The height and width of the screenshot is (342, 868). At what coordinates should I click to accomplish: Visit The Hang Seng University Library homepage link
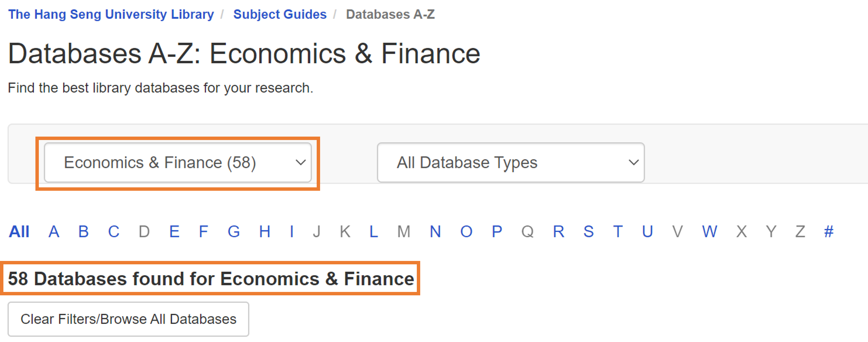pos(111,14)
